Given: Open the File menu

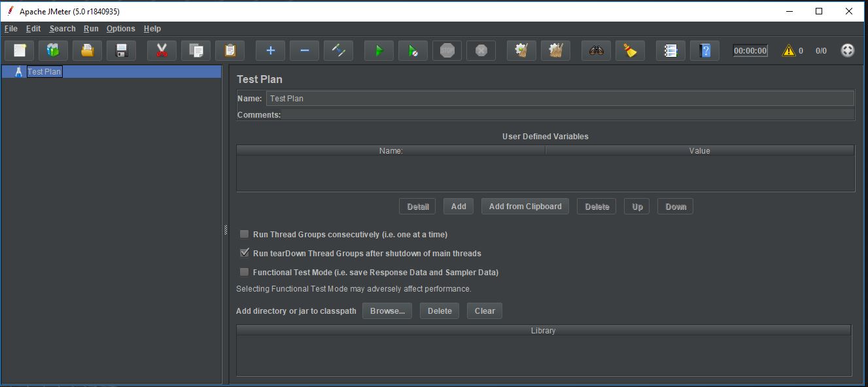Looking at the screenshot, I should [x=11, y=29].
